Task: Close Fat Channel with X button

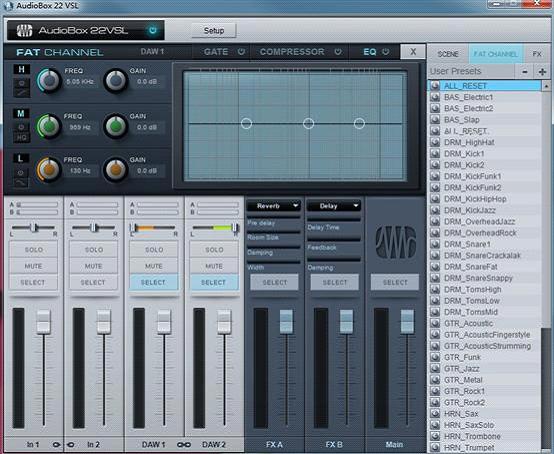Action: (413, 52)
